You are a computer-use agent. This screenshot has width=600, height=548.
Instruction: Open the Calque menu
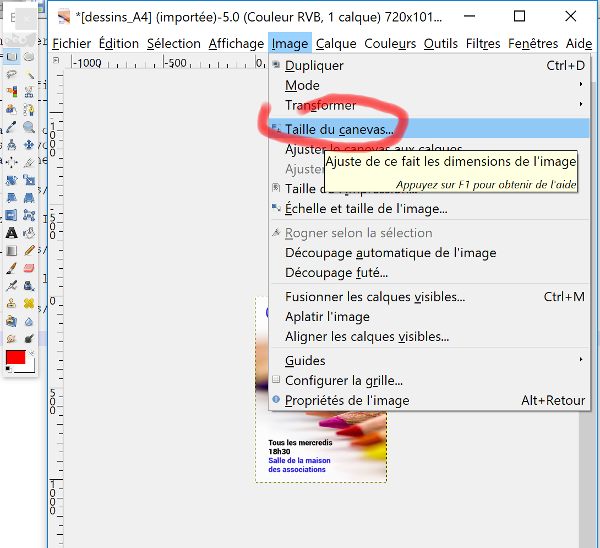(336, 44)
